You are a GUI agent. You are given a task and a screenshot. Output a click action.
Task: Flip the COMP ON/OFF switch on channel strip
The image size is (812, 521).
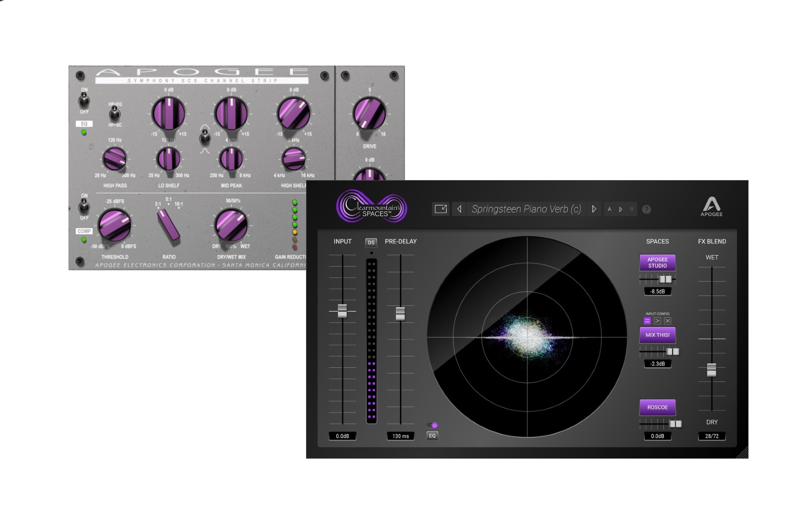click(x=84, y=206)
